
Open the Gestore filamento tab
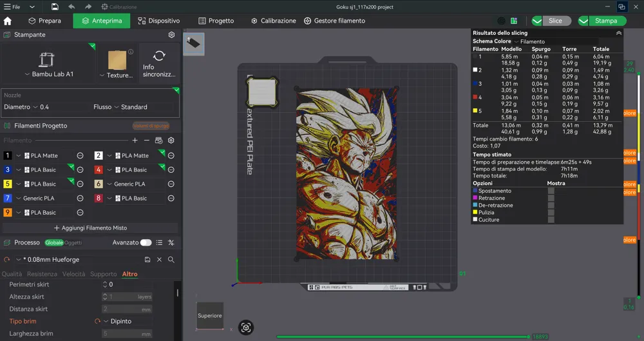click(x=334, y=21)
